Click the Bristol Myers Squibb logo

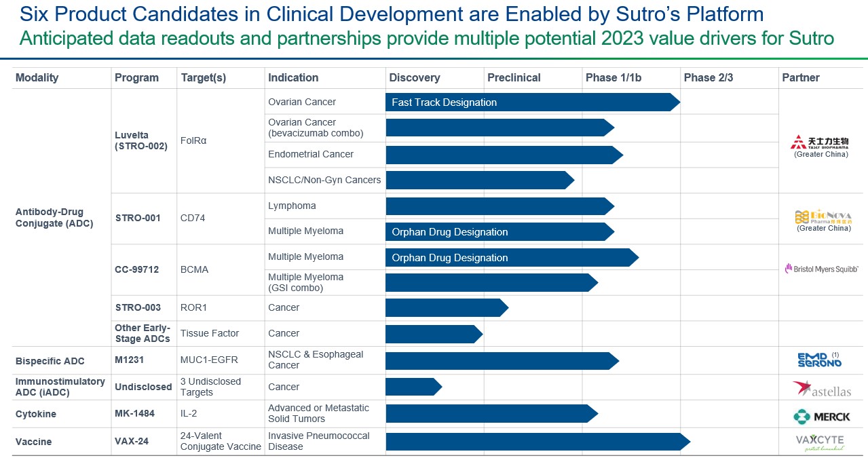pos(822,269)
